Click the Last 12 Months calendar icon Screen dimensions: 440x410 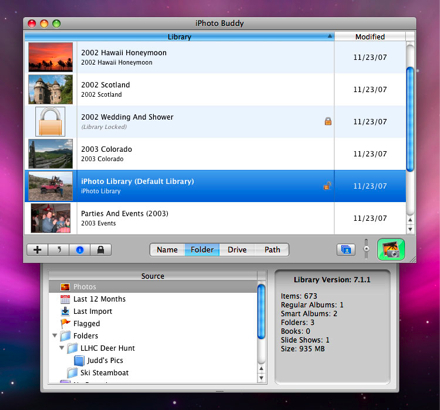(65, 299)
